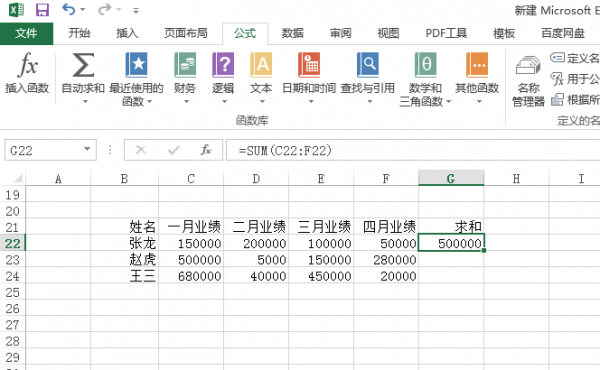Select cell containing 赵虎
The height and width of the screenshot is (370, 600).
(124, 259)
